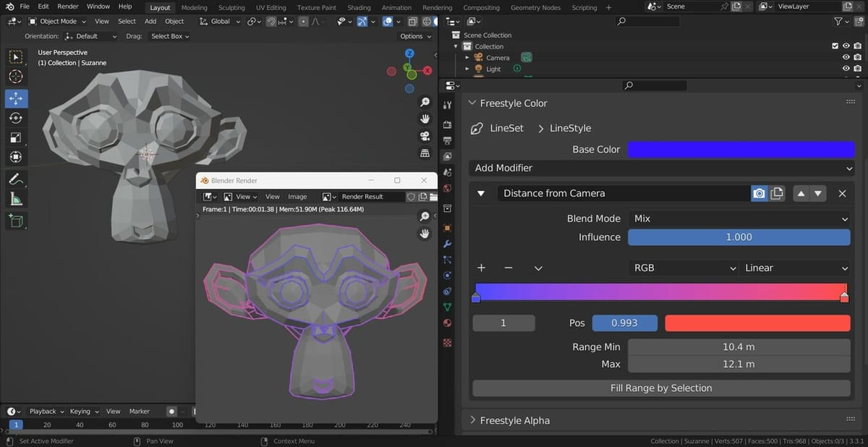Open the Scene properties tab icon
This screenshot has height=447, width=868.
tap(447, 172)
